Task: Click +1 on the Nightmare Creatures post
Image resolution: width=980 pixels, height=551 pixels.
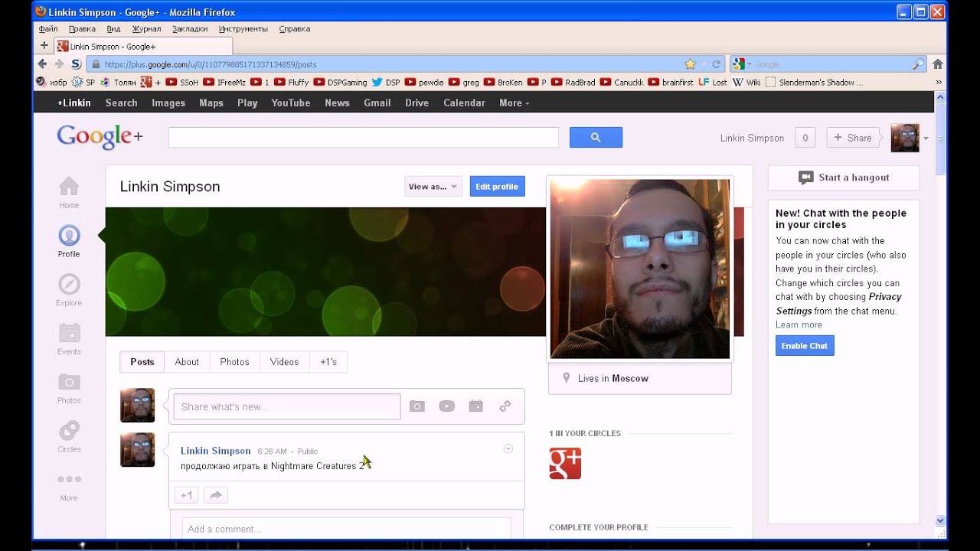Action: tap(186, 495)
